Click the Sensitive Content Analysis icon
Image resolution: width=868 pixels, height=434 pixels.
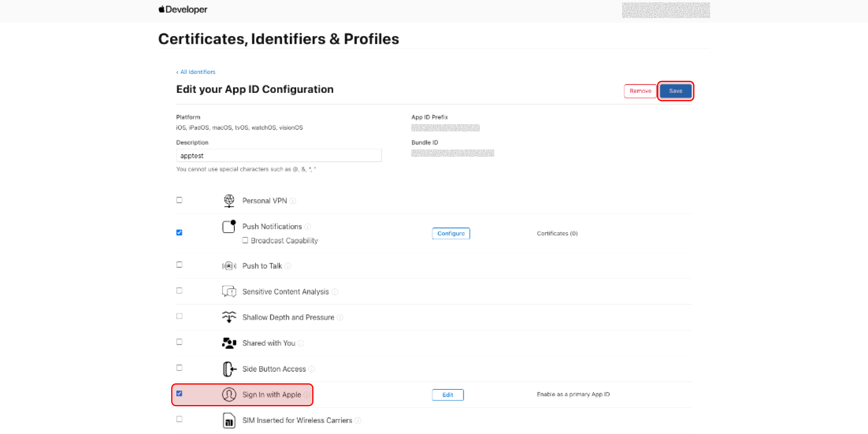(229, 292)
